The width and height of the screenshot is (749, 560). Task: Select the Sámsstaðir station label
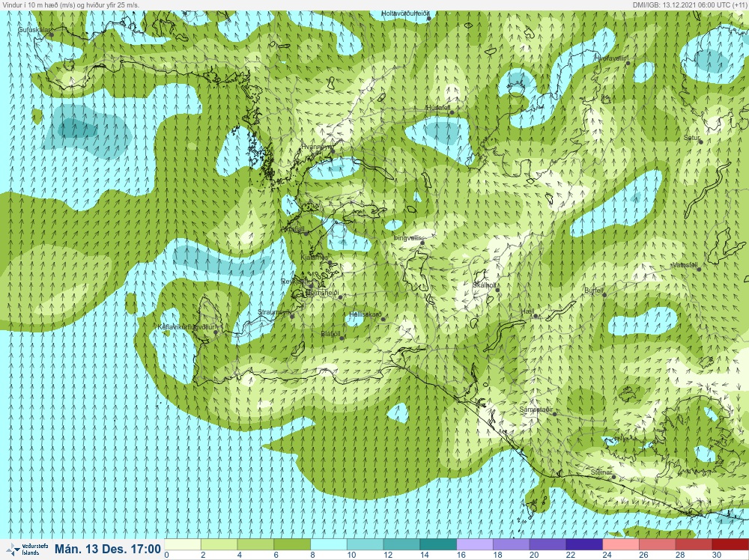click(x=536, y=410)
